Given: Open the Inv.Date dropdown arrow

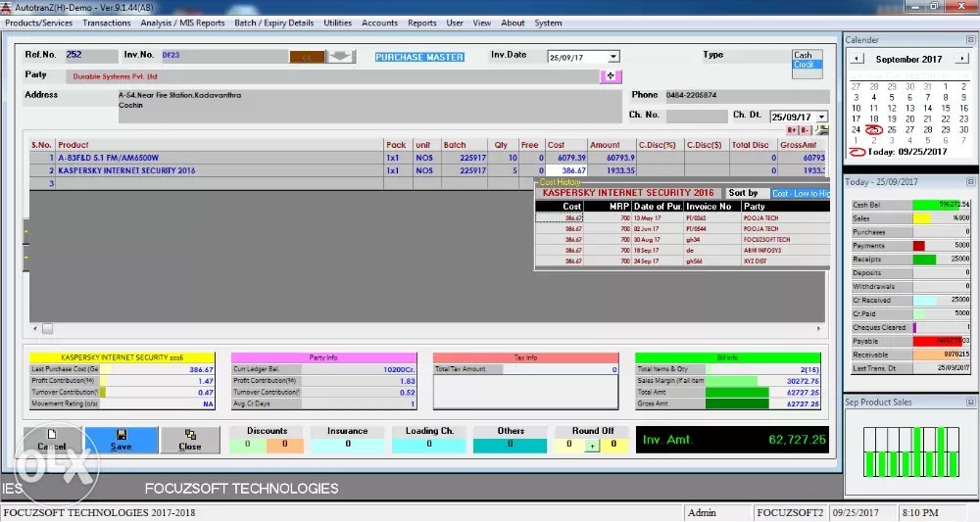Looking at the screenshot, I should point(613,57).
